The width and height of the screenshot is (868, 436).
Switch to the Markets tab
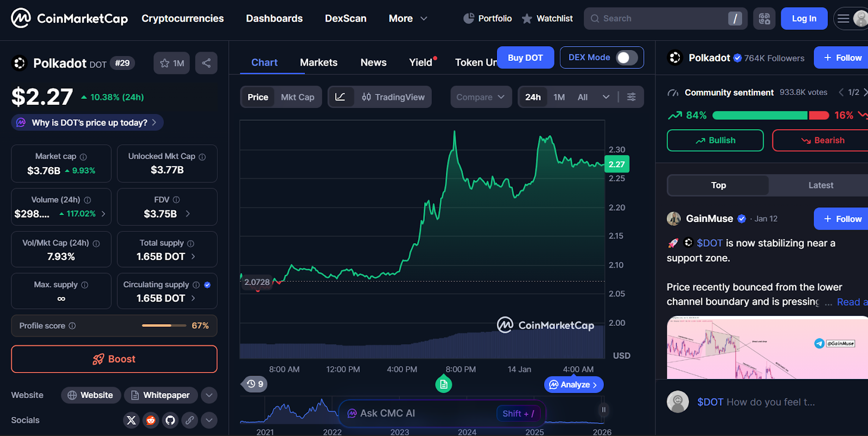coord(318,62)
